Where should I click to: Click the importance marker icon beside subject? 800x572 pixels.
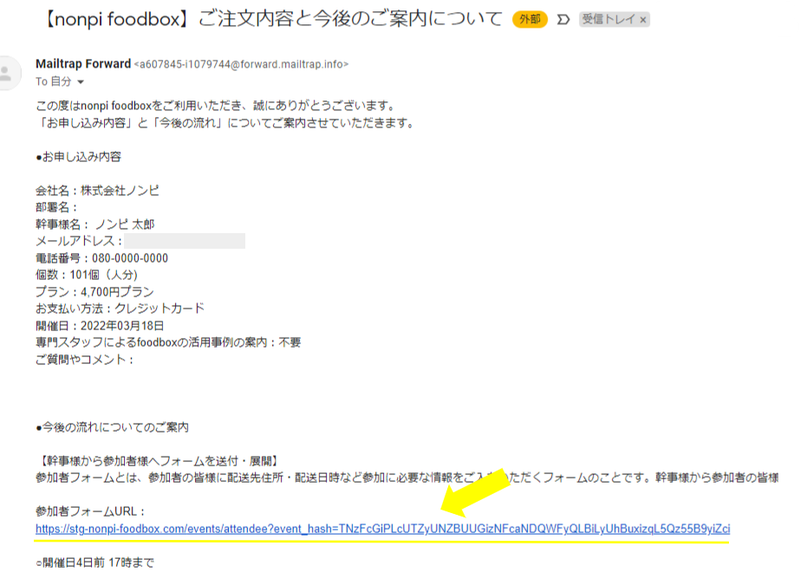pyautogui.click(x=563, y=20)
